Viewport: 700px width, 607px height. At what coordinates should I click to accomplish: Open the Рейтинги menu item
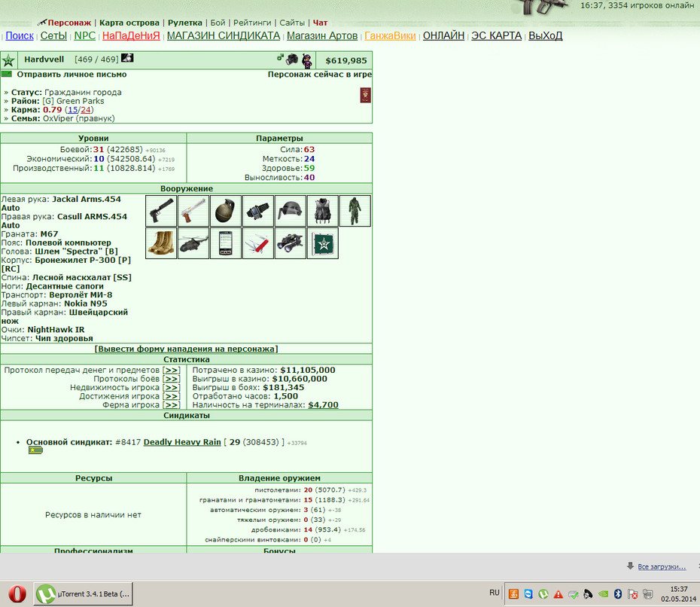(x=252, y=23)
